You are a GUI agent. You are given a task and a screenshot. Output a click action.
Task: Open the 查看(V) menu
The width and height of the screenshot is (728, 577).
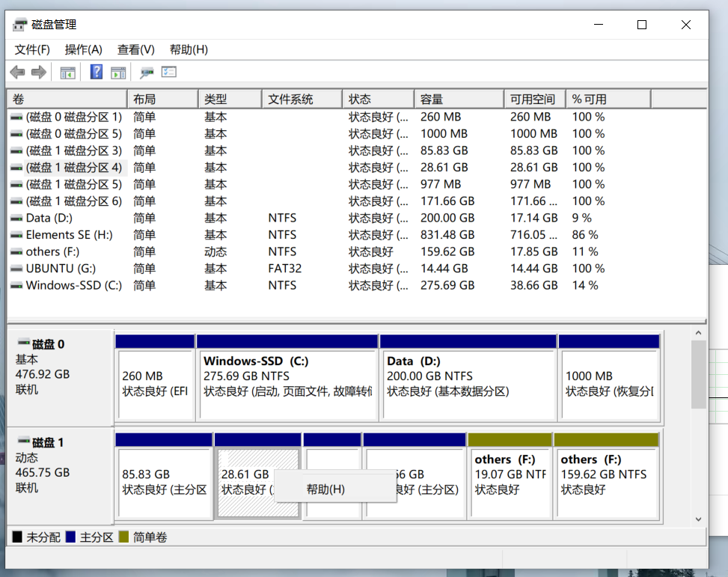click(x=135, y=49)
